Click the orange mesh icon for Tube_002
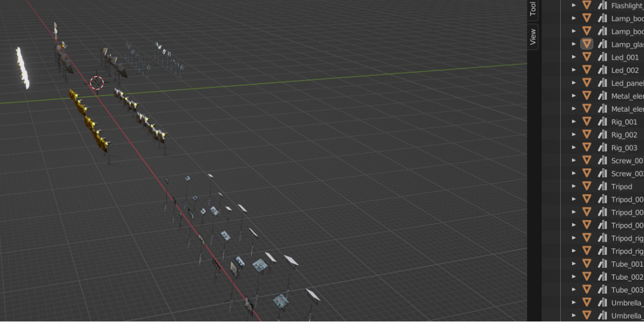The height and width of the screenshot is (322, 644). tap(586, 277)
